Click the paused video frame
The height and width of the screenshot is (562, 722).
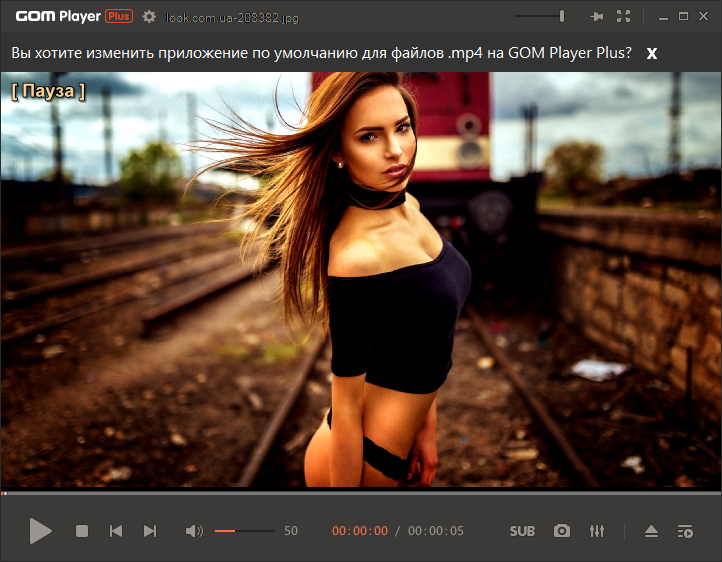click(361, 280)
